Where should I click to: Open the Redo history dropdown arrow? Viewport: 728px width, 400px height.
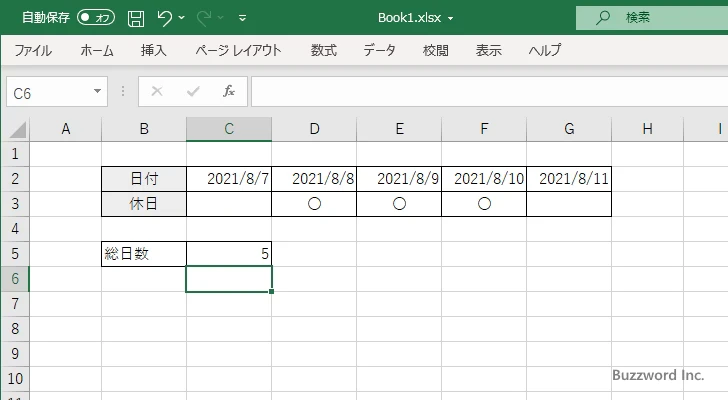pyautogui.click(x=221, y=18)
